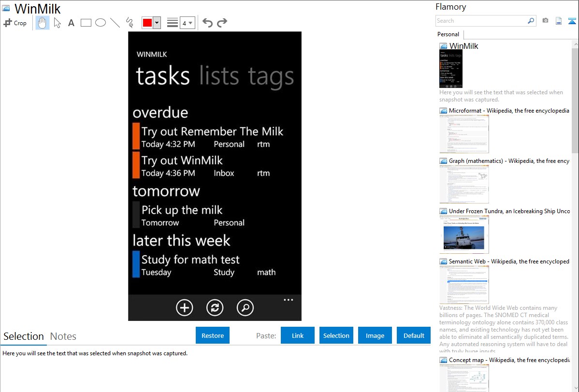Paste as Link
This screenshot has width=579, height=392.
click(298, 335)
